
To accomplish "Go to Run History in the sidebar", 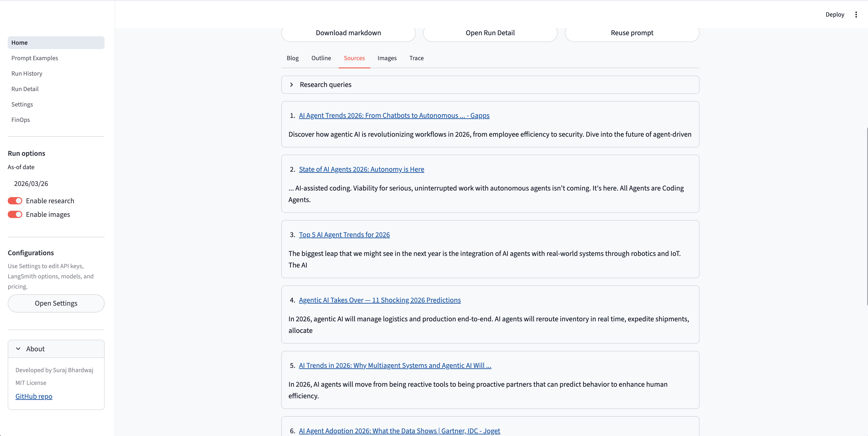I will tap(27, 73).
